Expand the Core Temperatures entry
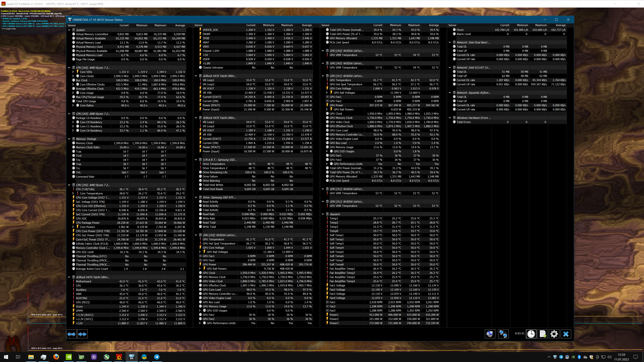 tap(73, 193)
